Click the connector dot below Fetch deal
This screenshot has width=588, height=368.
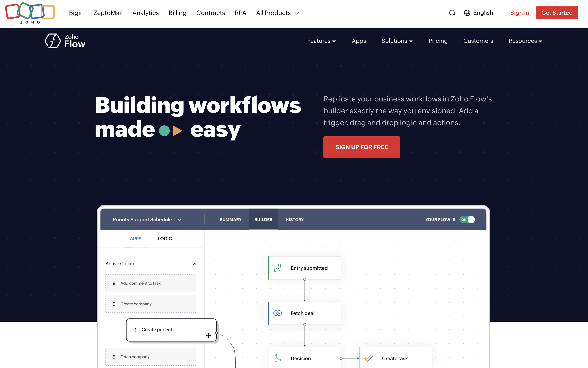tap(305, 324)
